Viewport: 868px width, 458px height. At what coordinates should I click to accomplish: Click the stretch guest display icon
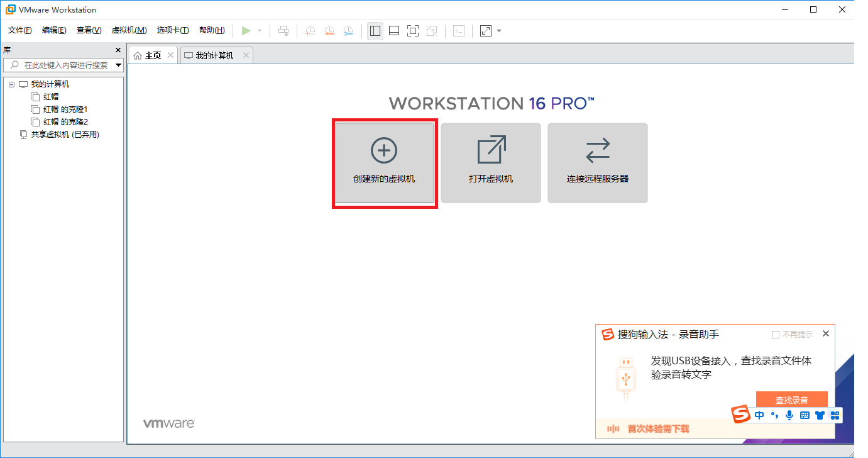[486, 31]
